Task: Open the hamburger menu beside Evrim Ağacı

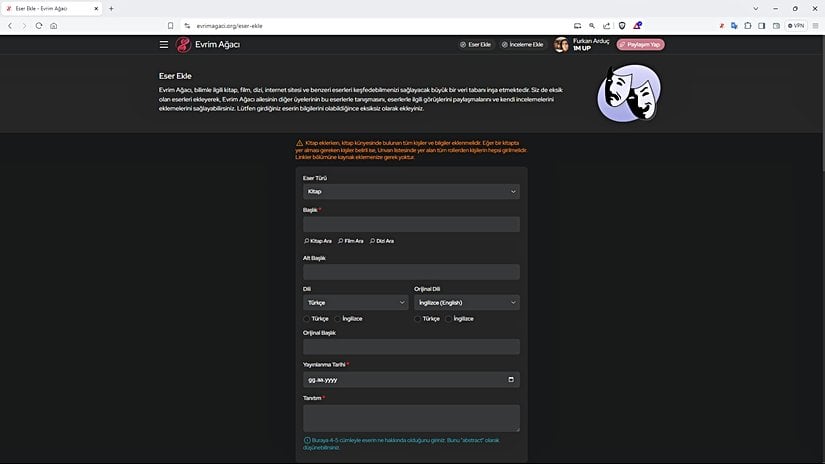Action: pyautogui.click(x=164, y=44)
